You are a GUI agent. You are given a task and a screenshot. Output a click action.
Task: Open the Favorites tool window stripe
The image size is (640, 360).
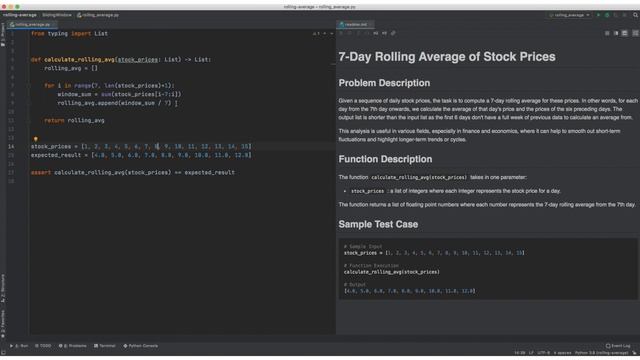tap(3, 323)
